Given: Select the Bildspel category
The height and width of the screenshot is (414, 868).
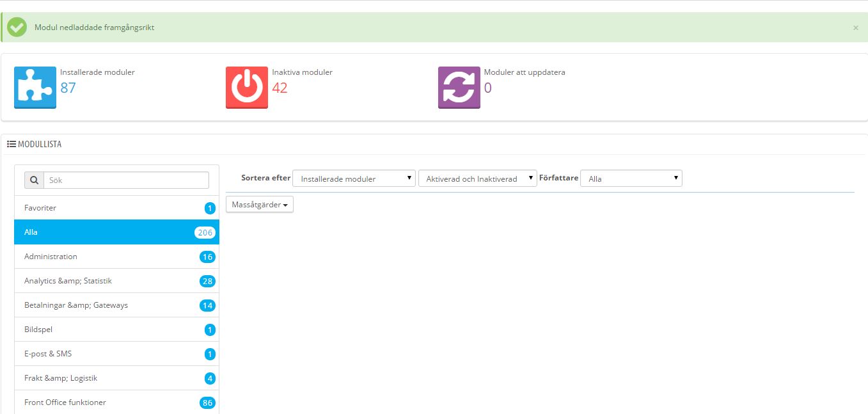Looking at the screenshot, I should click(116, 330).
